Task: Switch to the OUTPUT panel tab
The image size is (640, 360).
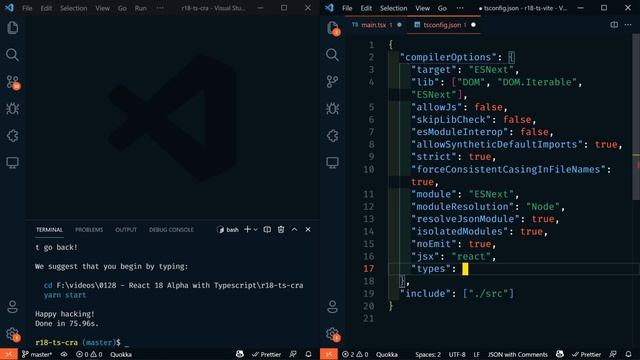Action: tap(126, 230)
